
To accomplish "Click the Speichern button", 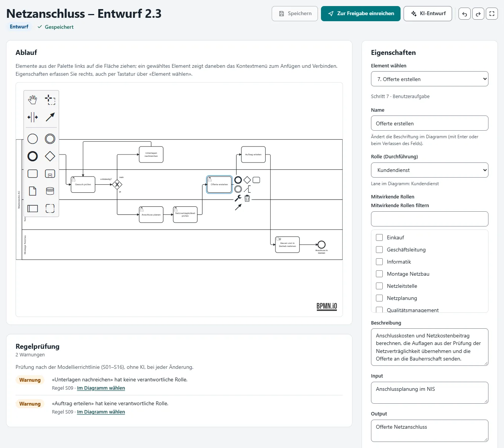I will tap(295, 14).
